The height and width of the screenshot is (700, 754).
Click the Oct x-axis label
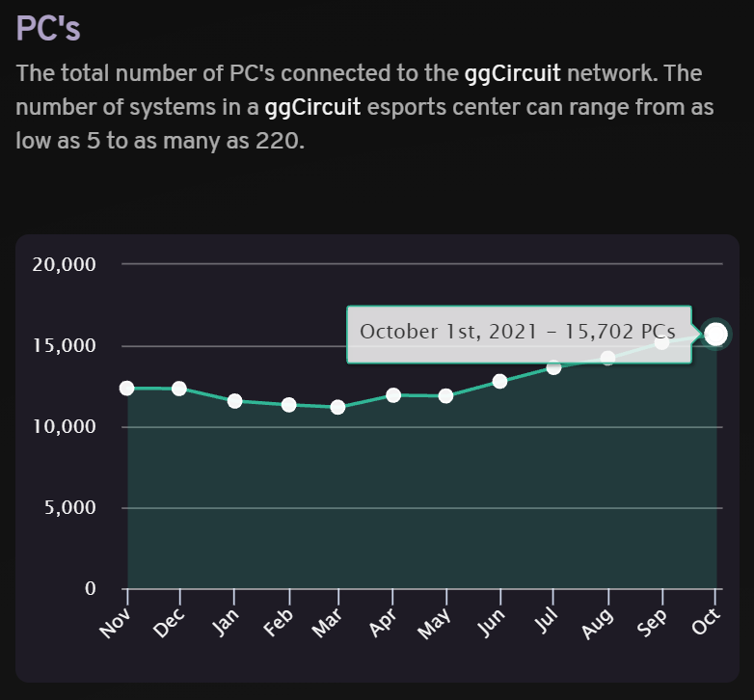(x=707, y=621)
